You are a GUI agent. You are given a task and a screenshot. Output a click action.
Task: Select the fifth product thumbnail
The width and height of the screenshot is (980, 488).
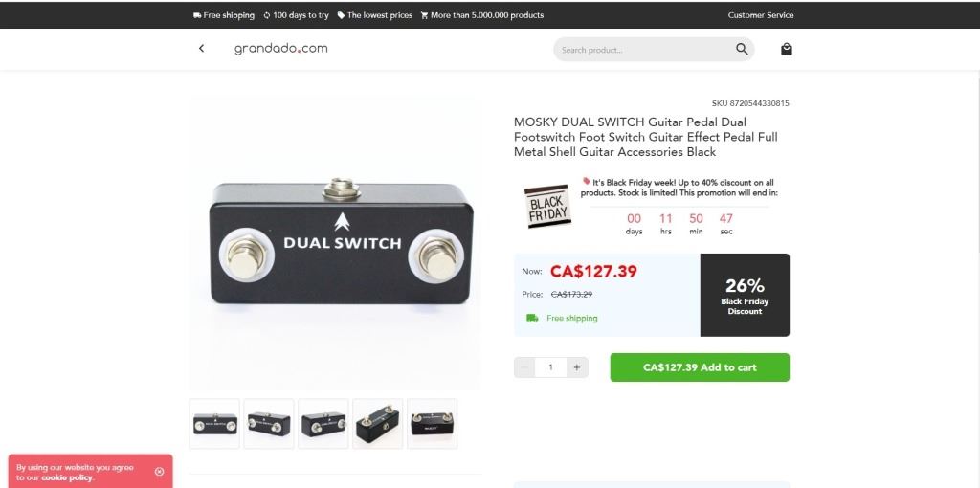point(432,424)
